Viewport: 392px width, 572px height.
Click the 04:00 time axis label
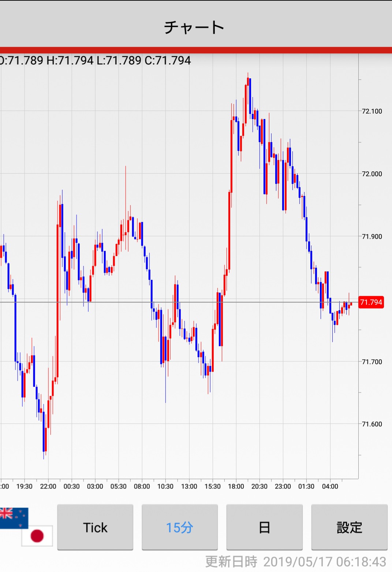pos(330,486)
